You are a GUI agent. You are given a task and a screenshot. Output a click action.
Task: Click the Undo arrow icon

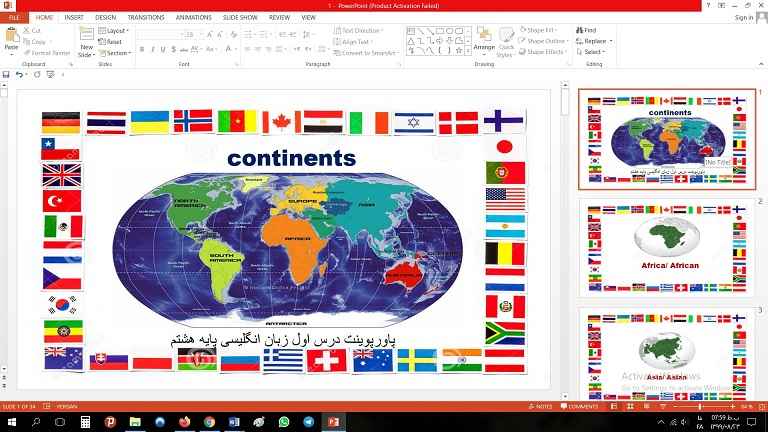(x=20, y=75)
